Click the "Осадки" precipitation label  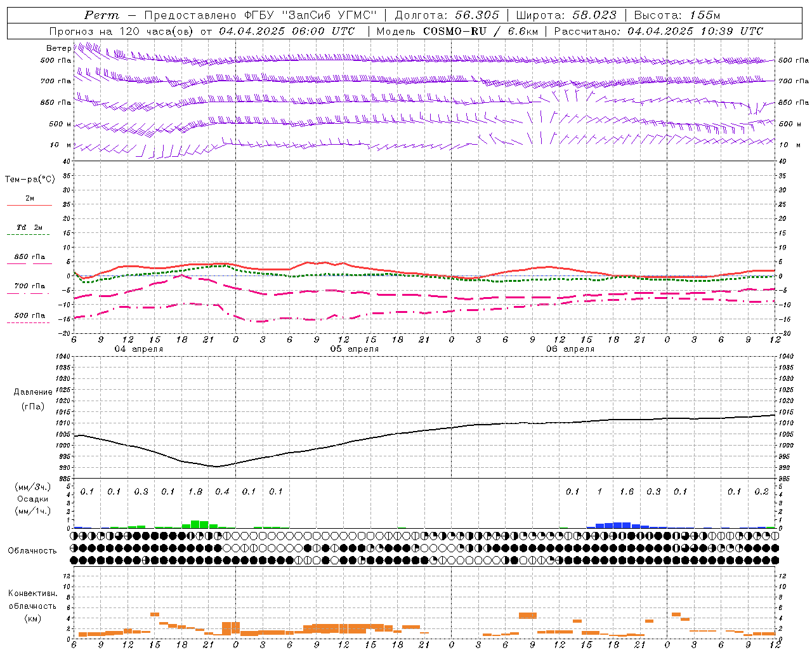pyautogui.click(x=32, y=499)
